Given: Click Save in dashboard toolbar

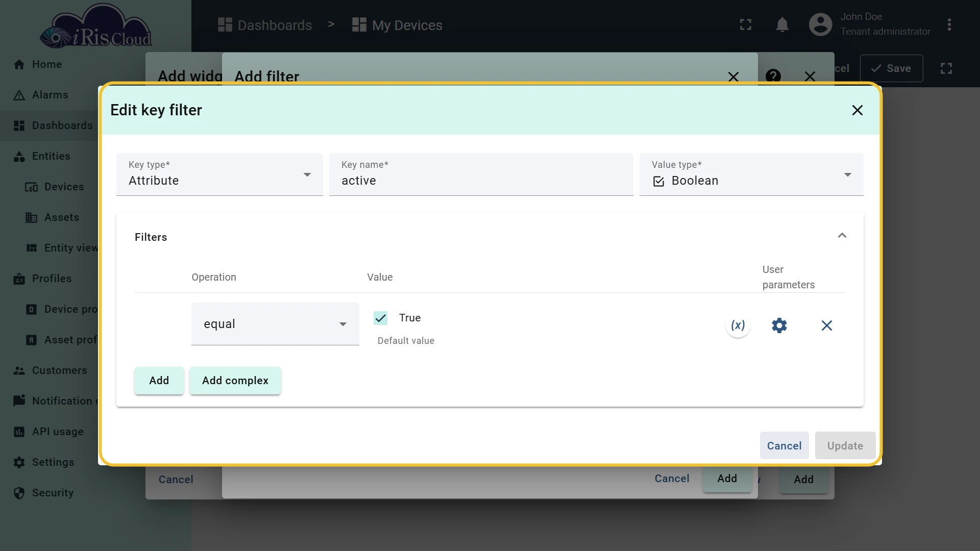Looking at the screenshot, I should 891,68.
